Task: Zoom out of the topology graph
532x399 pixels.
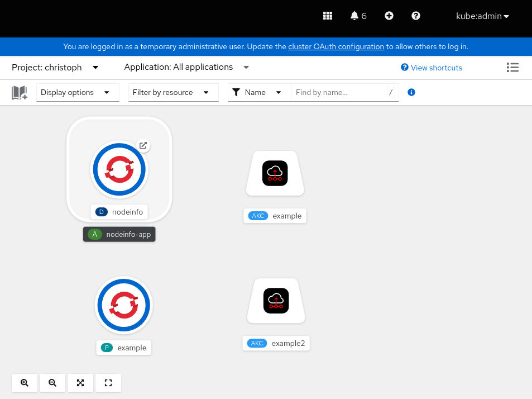Action: click(52, 383)
